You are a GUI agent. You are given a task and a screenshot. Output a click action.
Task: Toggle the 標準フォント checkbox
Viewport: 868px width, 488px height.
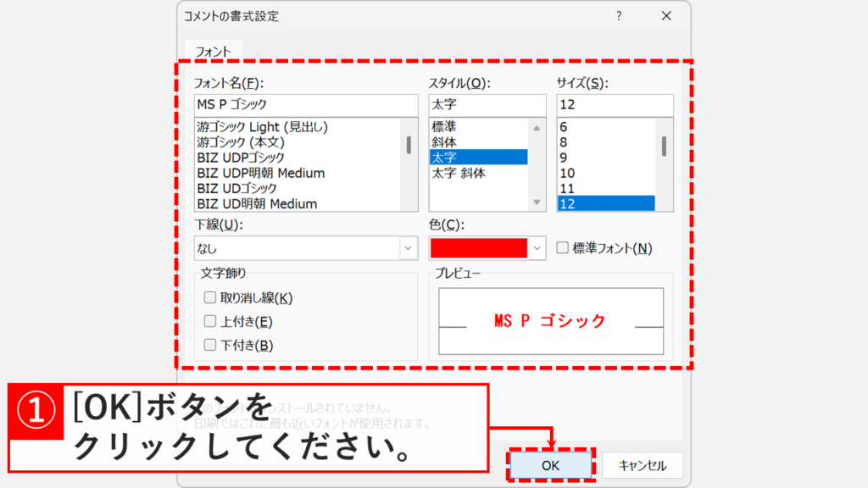click(x=563, y=247)
